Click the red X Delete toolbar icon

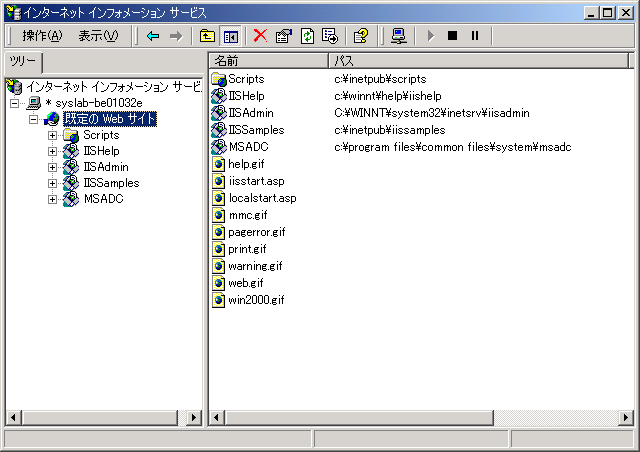point(260,36)
